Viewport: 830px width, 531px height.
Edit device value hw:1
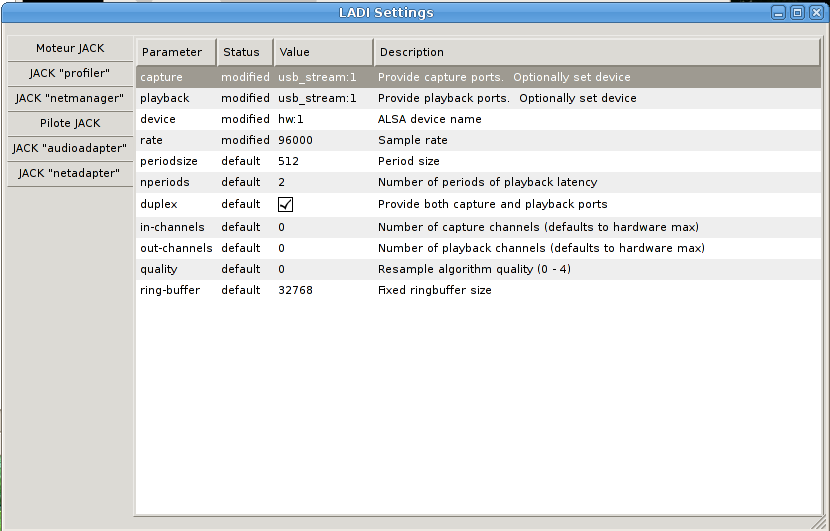click(x=291, y=119)
